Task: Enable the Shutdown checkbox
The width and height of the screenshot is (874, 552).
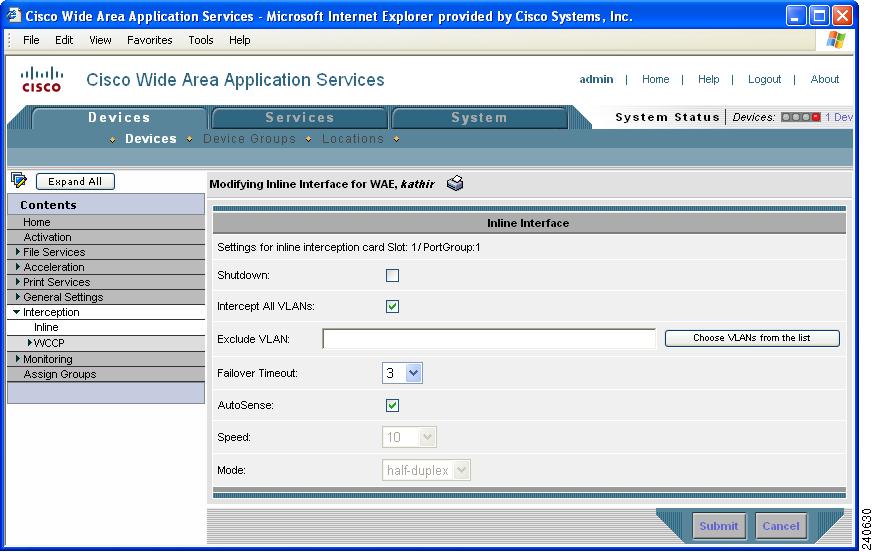Action: [392, 275]
